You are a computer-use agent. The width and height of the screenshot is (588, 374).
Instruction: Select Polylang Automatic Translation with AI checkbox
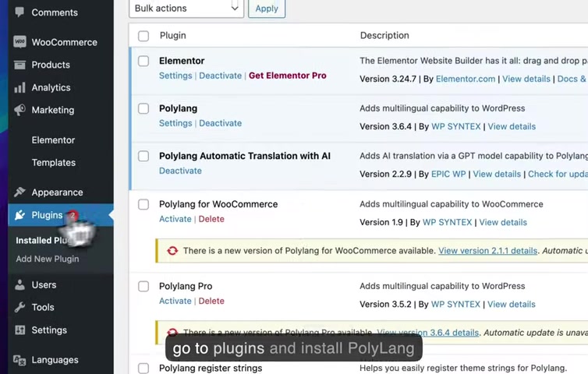pos(143,156)
